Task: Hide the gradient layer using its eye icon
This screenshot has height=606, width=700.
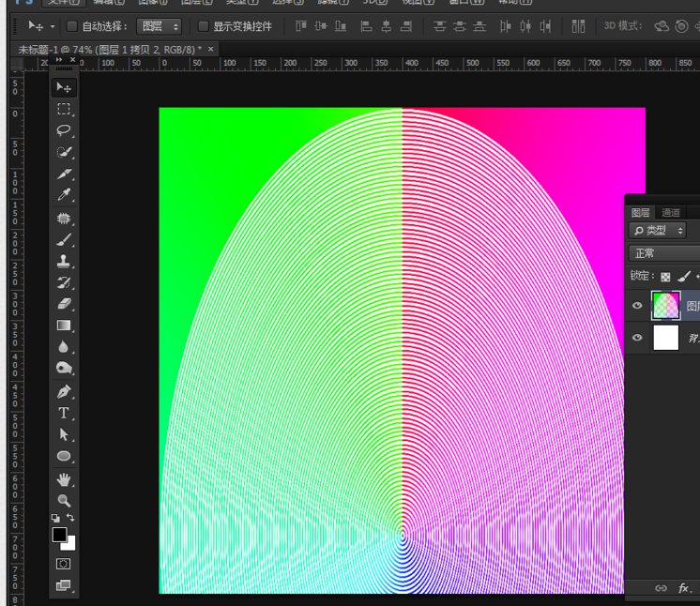Action: coord(638,306)
